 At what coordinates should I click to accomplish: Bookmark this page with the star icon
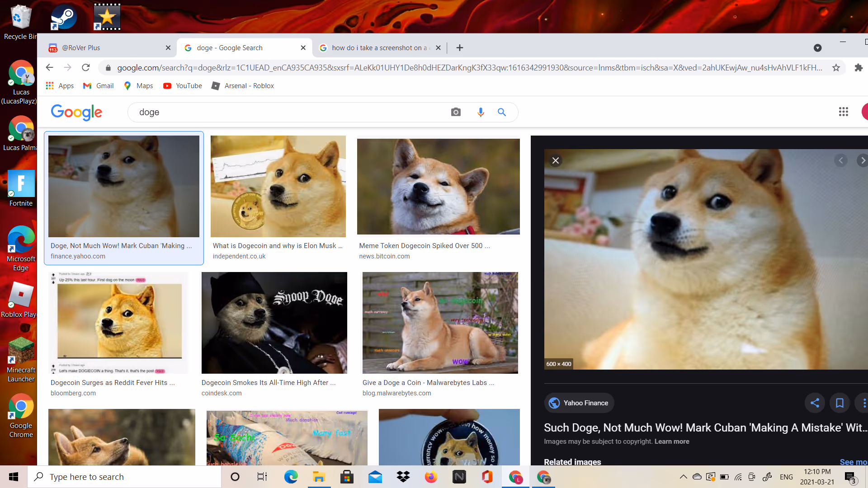[x=836, y=68]
